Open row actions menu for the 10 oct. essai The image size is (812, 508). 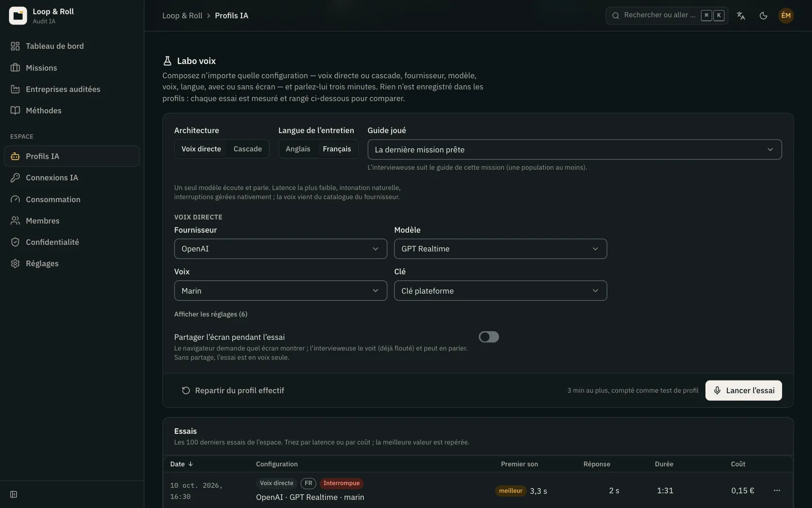(x=776, y=490)
